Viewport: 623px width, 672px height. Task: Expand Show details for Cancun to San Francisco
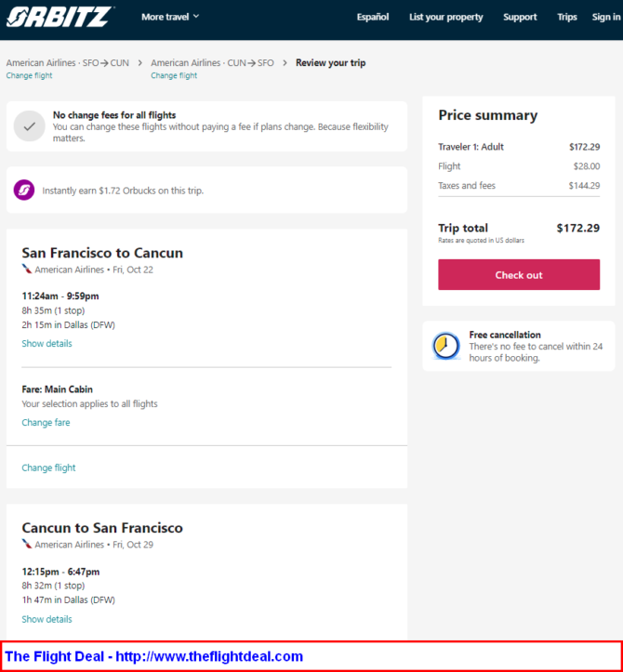pyautogui.click(x=46, y=619)
